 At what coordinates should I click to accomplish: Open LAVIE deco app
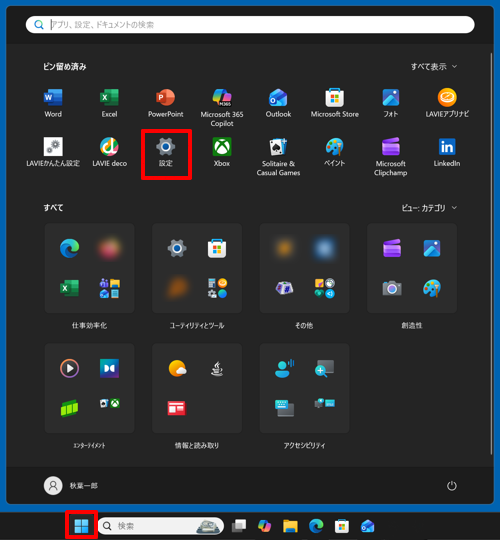109,152
